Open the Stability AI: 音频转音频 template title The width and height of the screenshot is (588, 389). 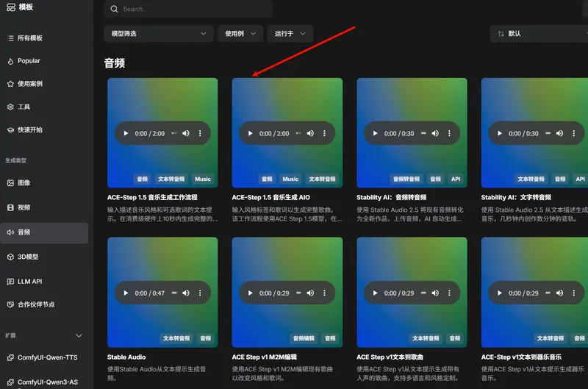tap(392, 197)
